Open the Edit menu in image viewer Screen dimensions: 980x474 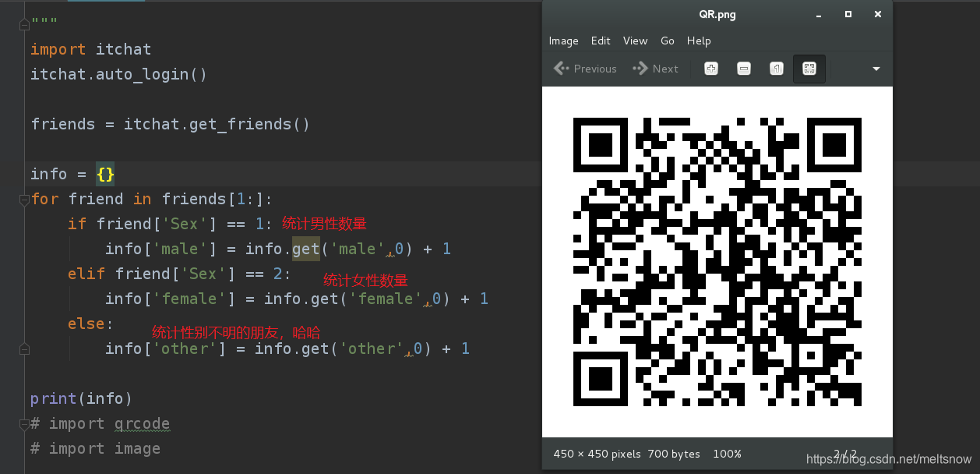(x=601, y=41)
